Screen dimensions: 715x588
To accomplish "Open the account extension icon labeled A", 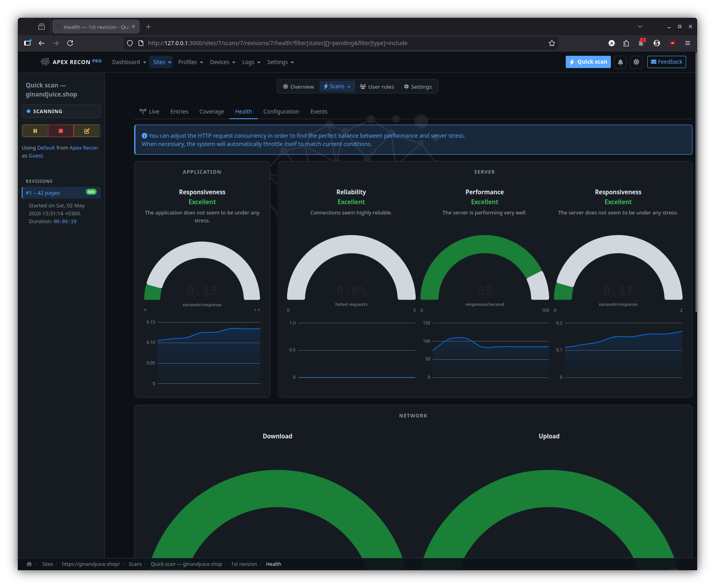I will [x=612, y=43].
